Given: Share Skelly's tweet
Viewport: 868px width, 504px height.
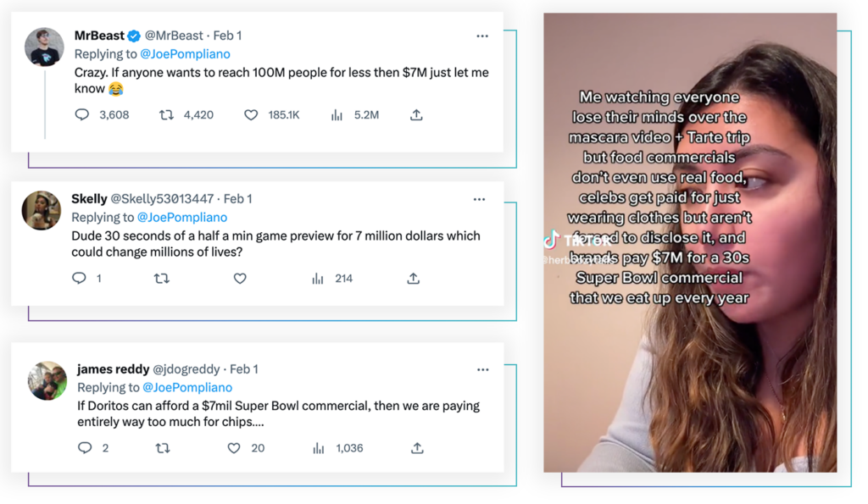Looking at the screenshot, I should 413,279.
